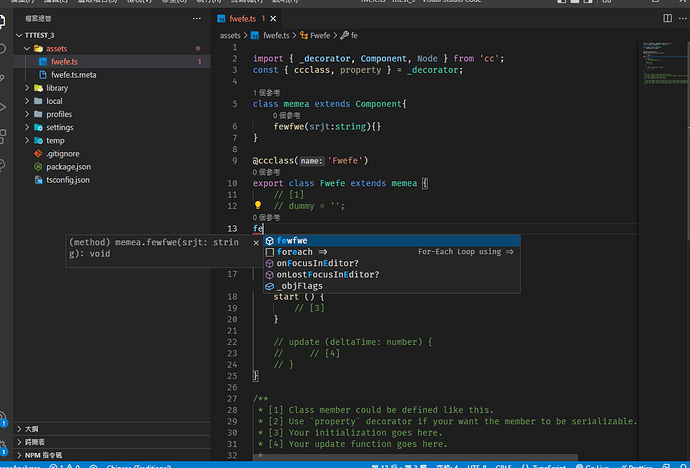Expand the 時間表 timeline section
The image size is (690, 468).
click(35, 441)
